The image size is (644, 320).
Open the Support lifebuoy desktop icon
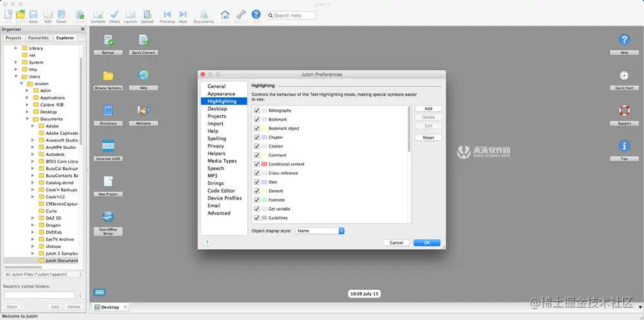click(x=624, y=111)
